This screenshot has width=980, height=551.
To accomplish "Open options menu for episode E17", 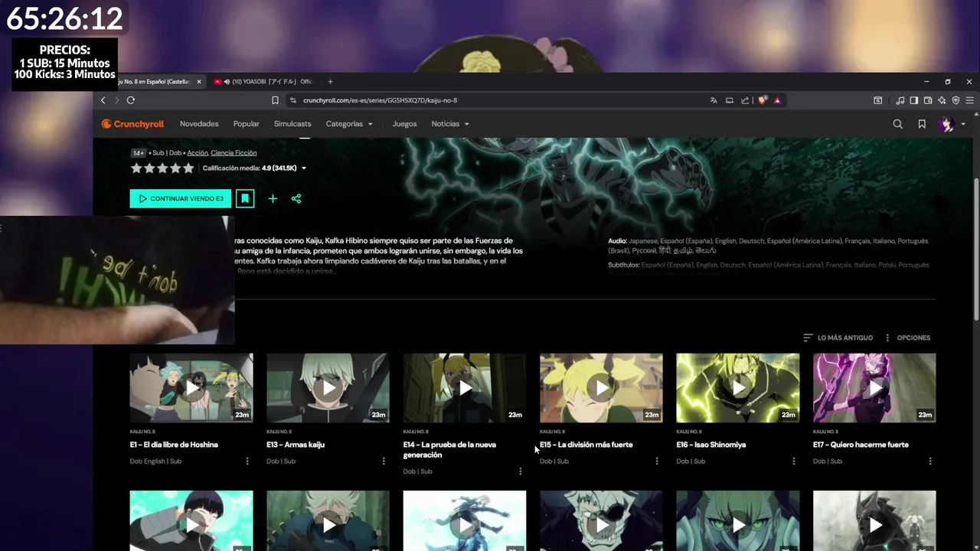I will pyautogui.click(x=930, y=461).
